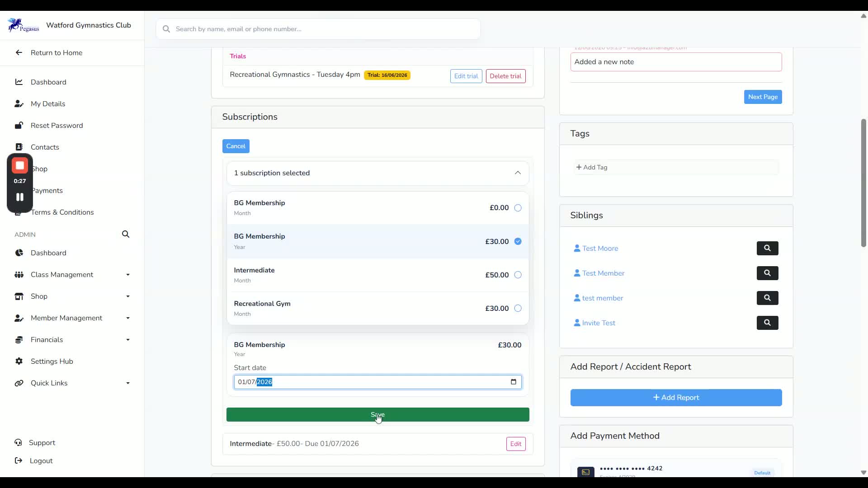This screenshot has height=488, width=868.
Task: Click the Return to Home back arrow icon
Action: (x=19, y=52)
